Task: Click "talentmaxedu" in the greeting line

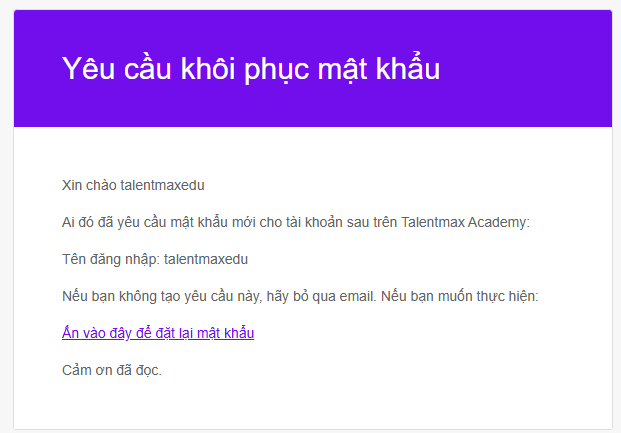Action: point(161,185)
